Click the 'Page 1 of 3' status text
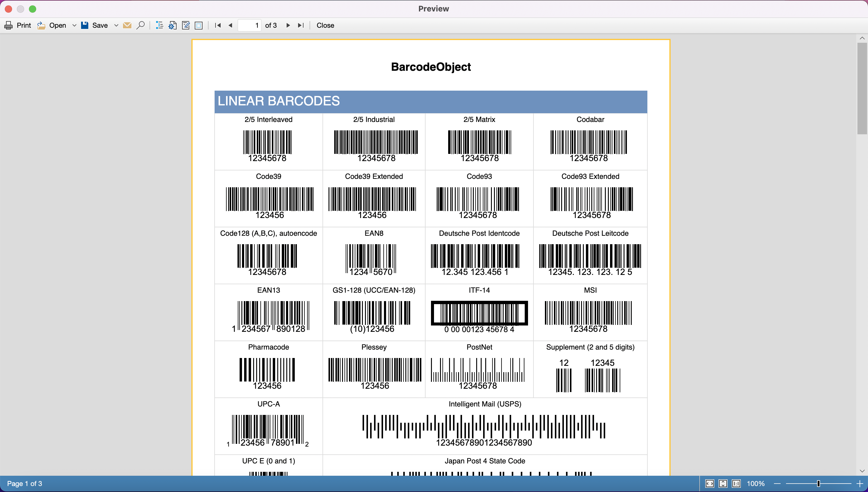The width and height of the screenshot is (868, 492). click(x=25, y=484)
